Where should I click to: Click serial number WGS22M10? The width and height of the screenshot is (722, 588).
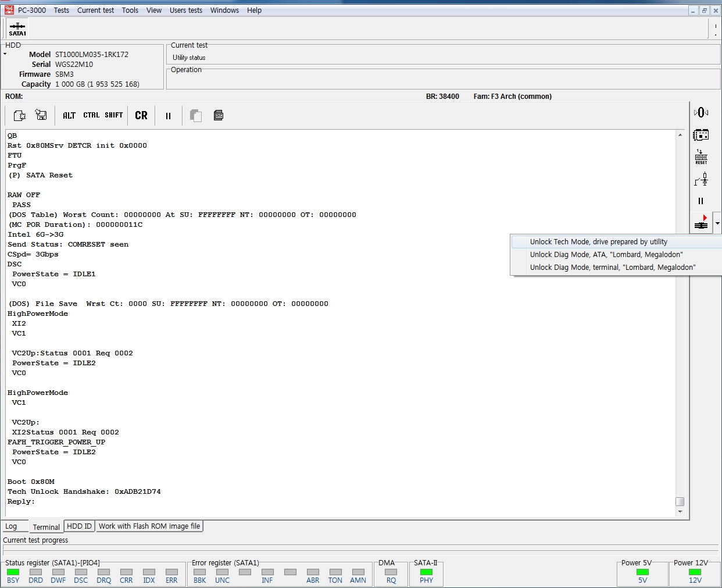tap(74, 65)
